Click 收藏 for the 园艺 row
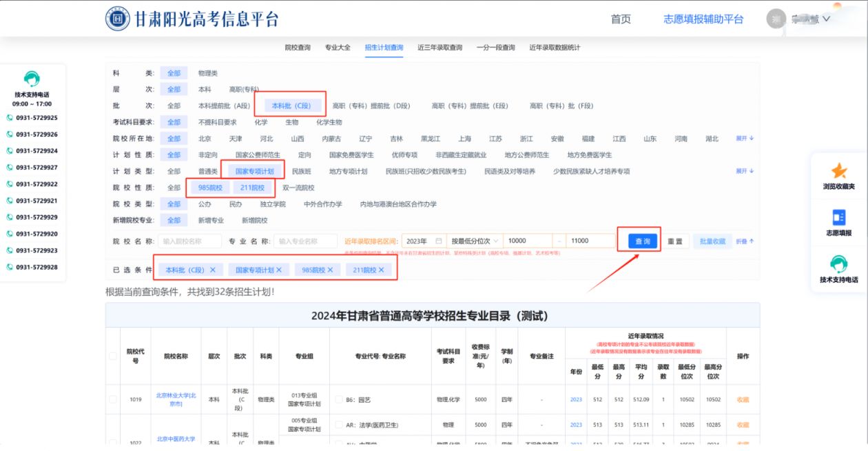Image resolution: width=868 pixels, height=451 pixels. pyautogui.click(x=743, y=399)
